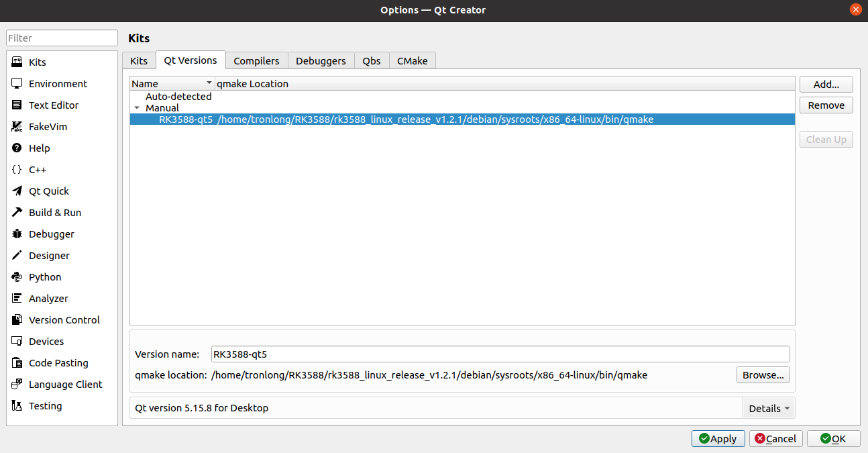The width and height of the screenshot is (868, 453).
Task: Open the Text Editor sidebar icon
Action: click(x=17, y=105)
